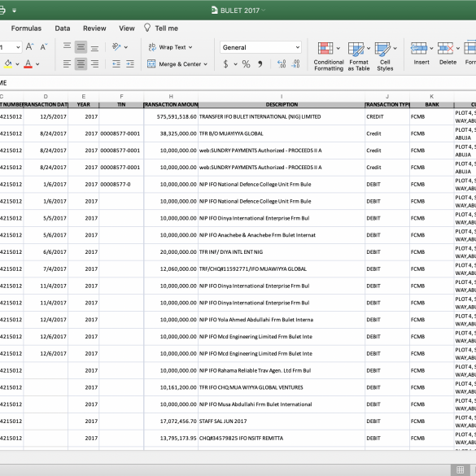The image size is (476, 476).
Task: Click the TIN header cell
Action: click(x=121, y=104)
